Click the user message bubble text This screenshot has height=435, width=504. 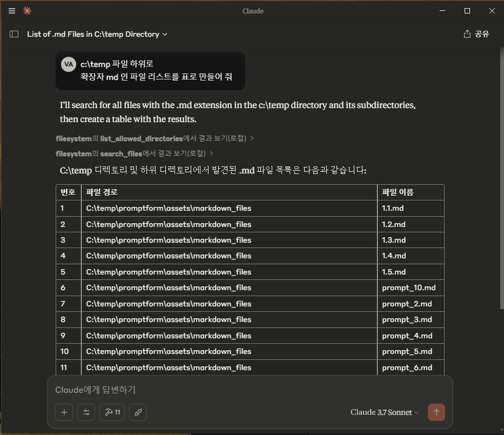point(156,70)
